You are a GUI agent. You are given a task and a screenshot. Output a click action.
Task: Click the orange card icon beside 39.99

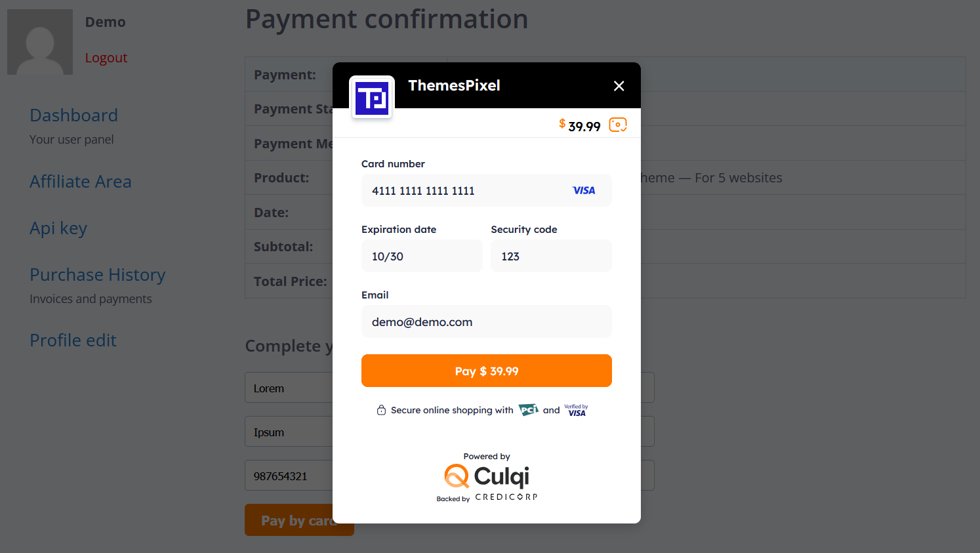[x=618, y=125]
